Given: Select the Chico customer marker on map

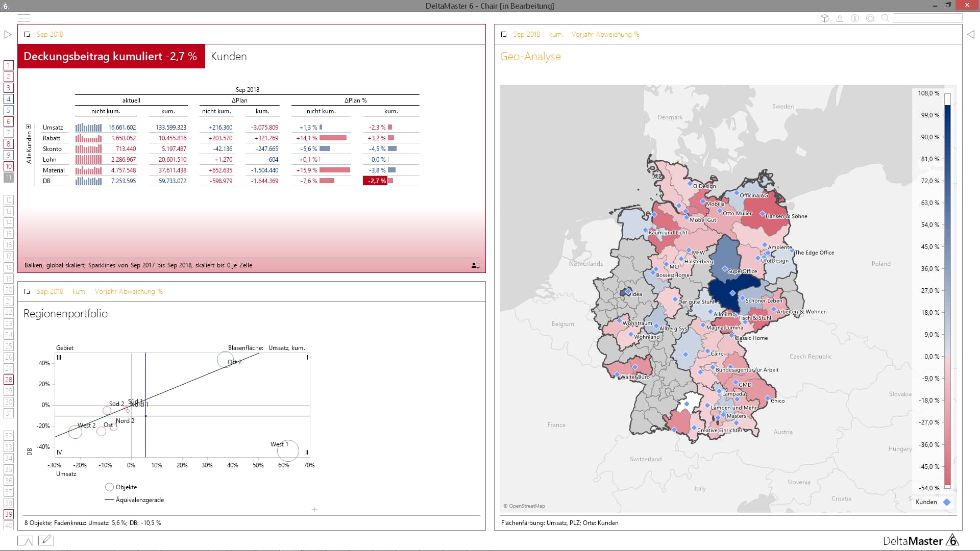Looking at the screenshot, I should (767, 398).
